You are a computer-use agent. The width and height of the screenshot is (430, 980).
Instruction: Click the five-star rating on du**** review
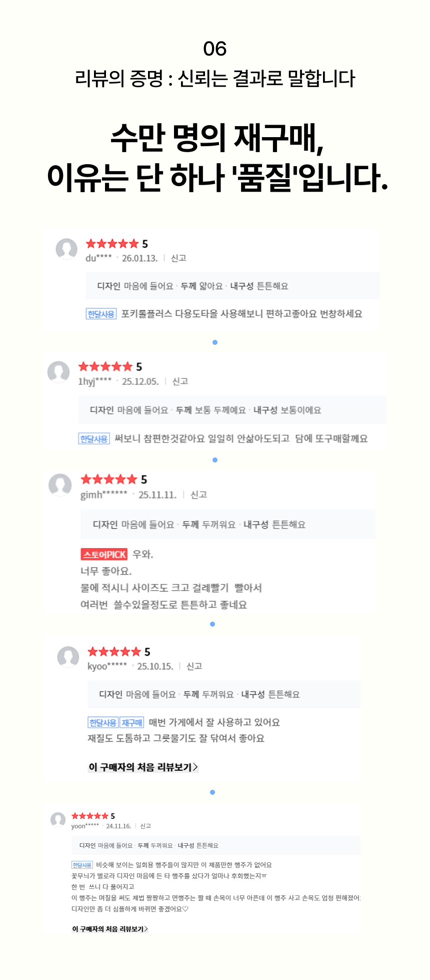111,244
